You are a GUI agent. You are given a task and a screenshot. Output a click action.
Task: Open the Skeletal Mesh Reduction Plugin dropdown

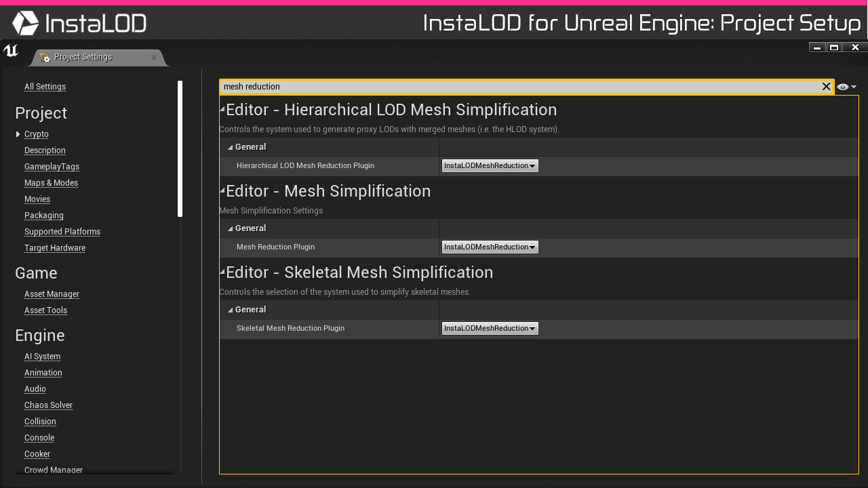[490, 328]
